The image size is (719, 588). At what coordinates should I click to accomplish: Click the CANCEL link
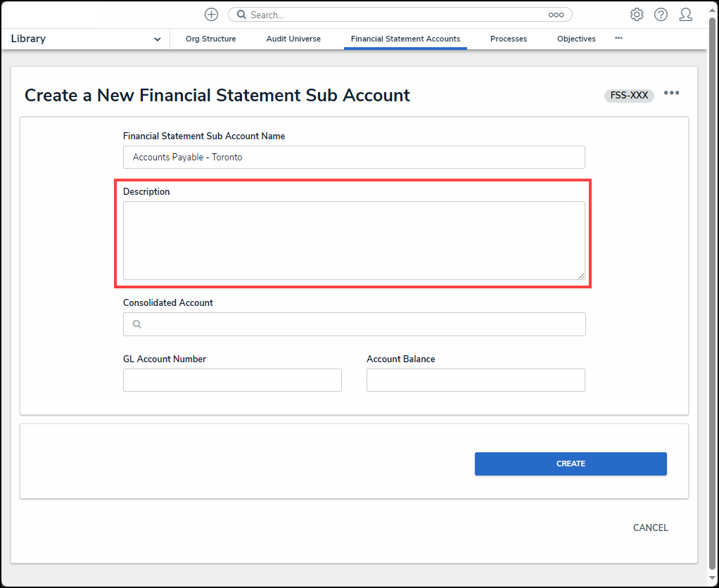coord(650,528)
